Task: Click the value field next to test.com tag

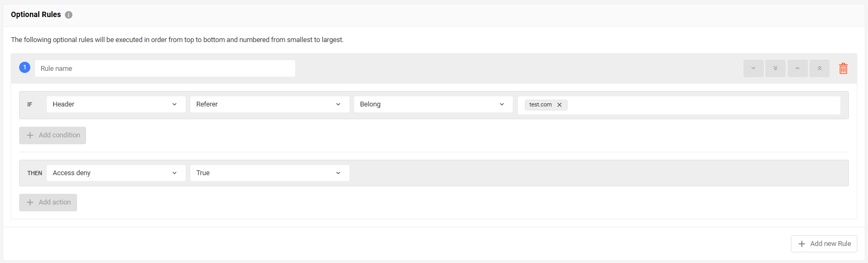Action: [x=702, y=105]
